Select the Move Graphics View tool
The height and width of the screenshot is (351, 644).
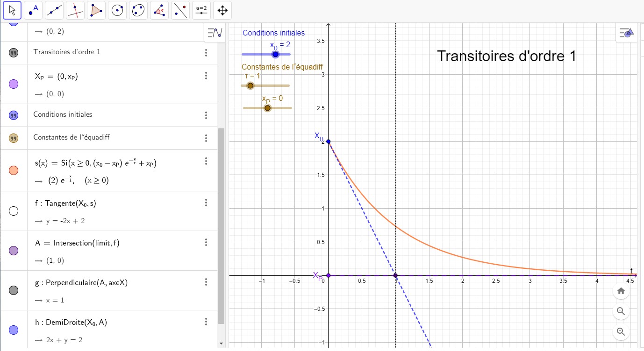pos(222,10)
